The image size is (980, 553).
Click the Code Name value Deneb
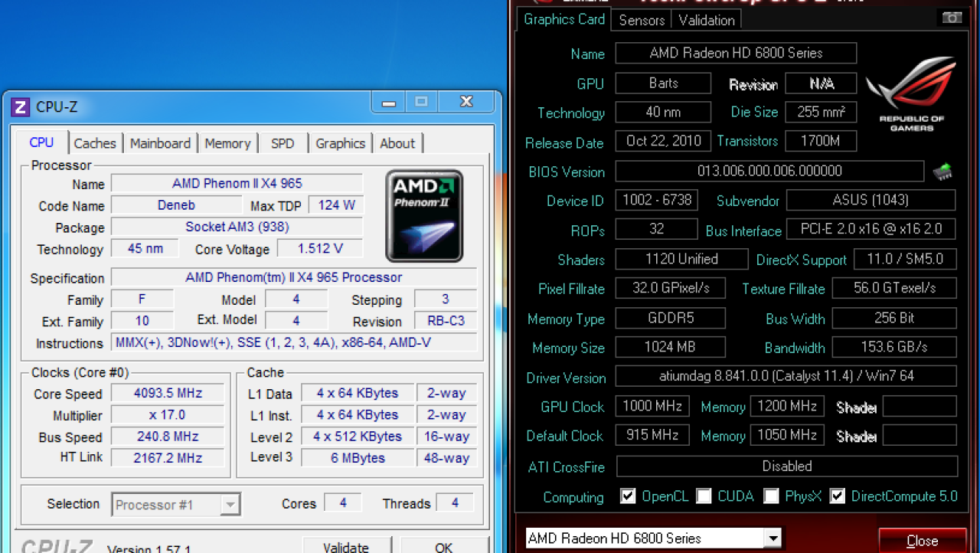point(176,205)
